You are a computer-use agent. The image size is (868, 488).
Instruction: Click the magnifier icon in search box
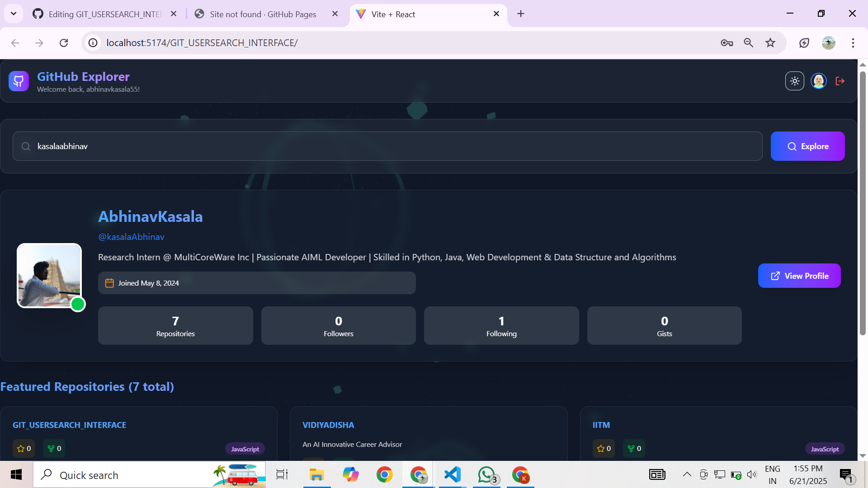point(26,146)
